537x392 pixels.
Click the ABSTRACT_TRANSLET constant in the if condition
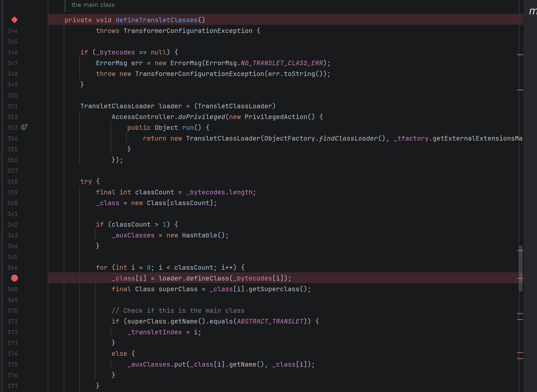coord(270,321)
